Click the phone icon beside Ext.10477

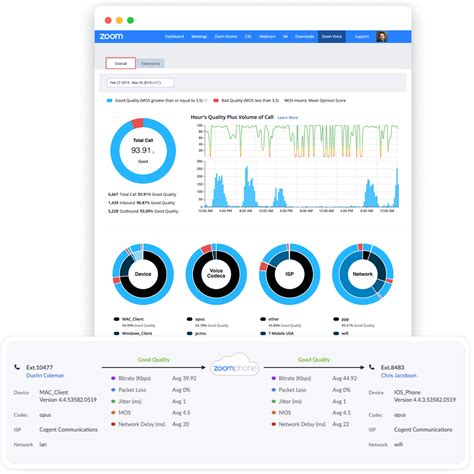[17, 367]
